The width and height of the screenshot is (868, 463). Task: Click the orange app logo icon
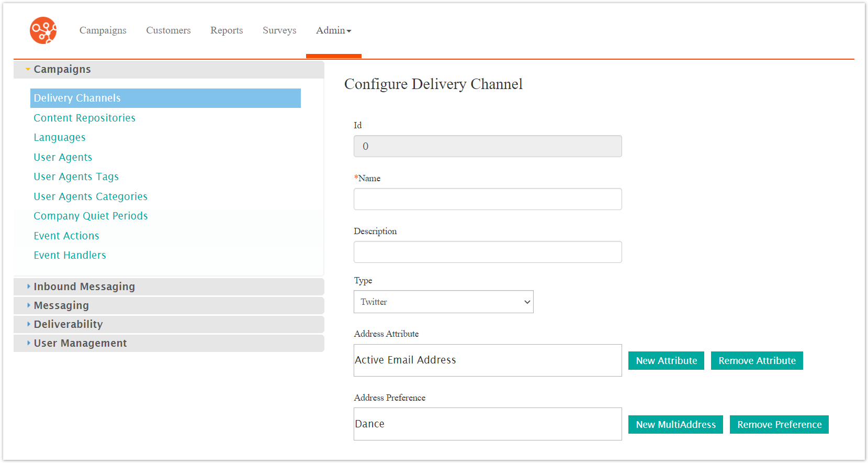[x=43, y=30]
